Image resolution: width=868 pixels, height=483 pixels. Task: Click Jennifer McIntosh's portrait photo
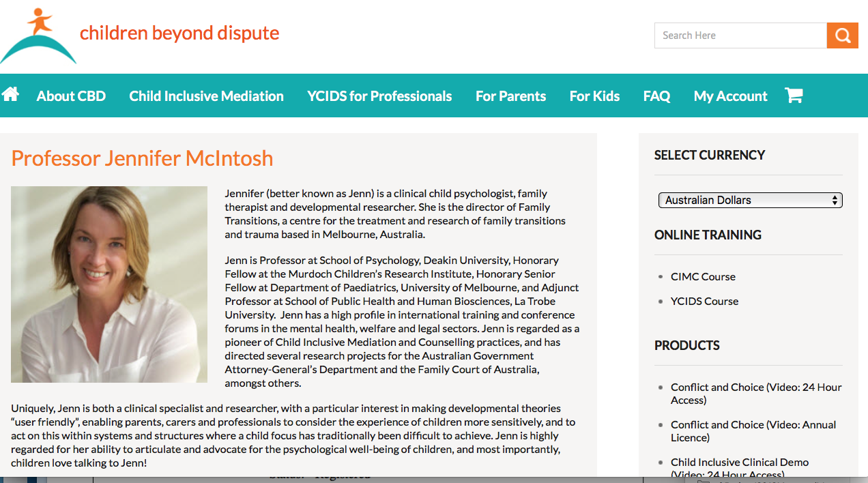tap(109, 284)
